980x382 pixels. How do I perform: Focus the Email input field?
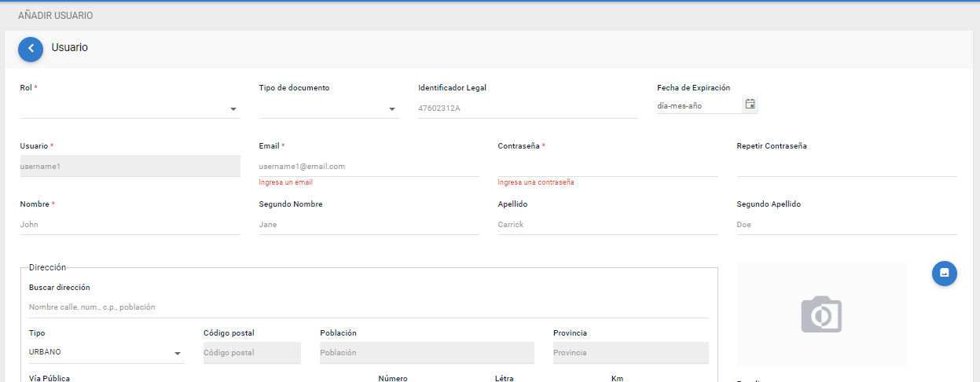click(369, 167)
